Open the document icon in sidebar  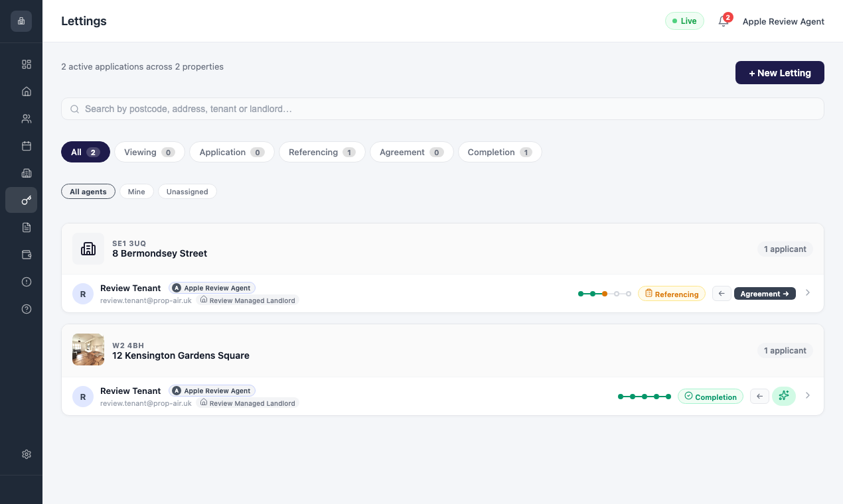coord(27,227)
